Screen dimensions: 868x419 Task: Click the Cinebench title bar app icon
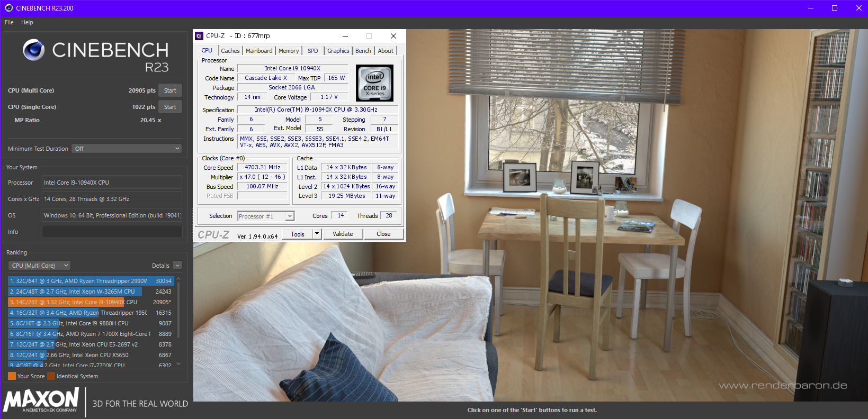pos(8,8)
